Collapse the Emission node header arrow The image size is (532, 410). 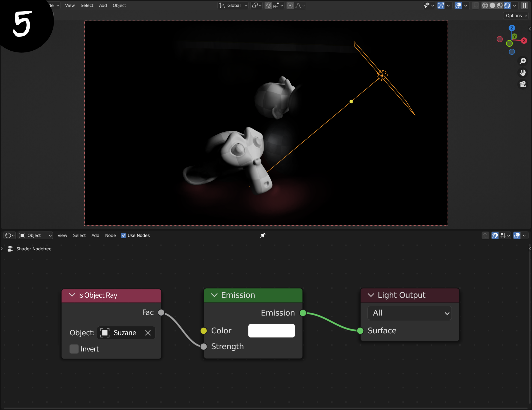[214, 295]
